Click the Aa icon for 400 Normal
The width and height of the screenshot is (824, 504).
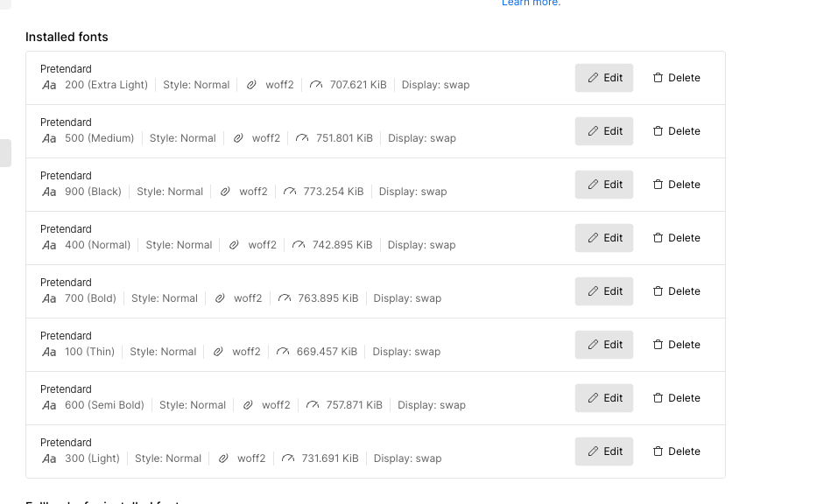coord(49,245)
